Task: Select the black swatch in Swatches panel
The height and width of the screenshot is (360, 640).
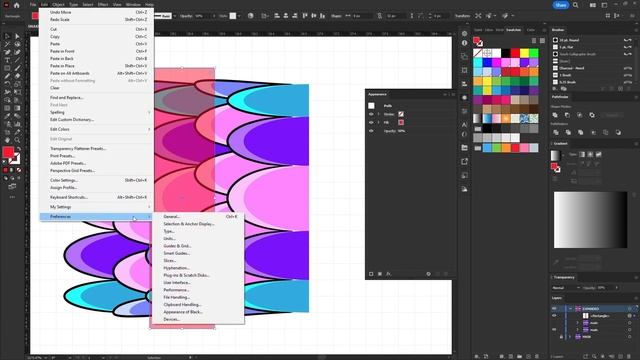Action: coord(506,53)
